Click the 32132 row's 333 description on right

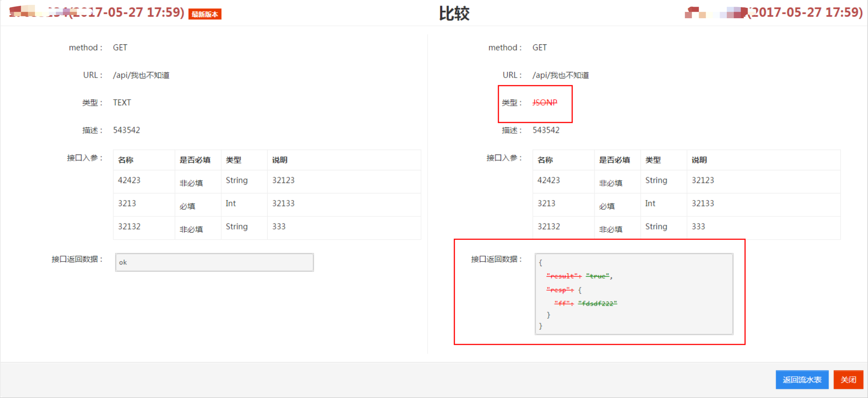tap(698, 227)
